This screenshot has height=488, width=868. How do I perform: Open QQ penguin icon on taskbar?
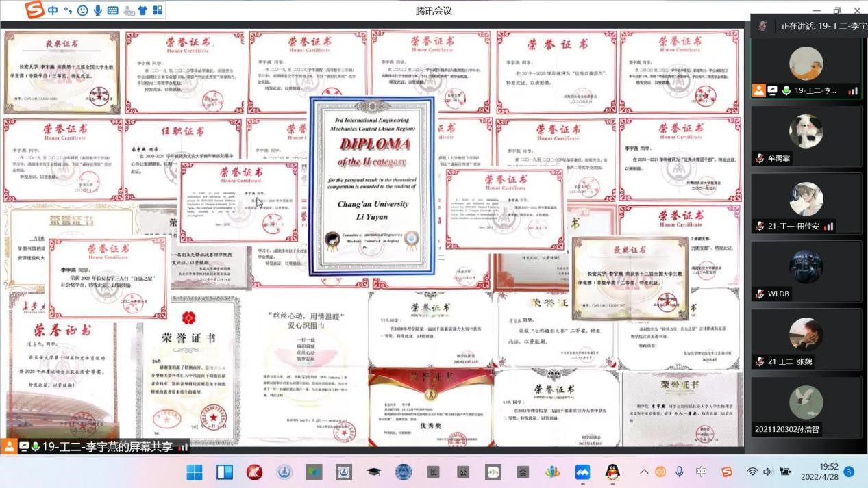(x=613, y=472)
